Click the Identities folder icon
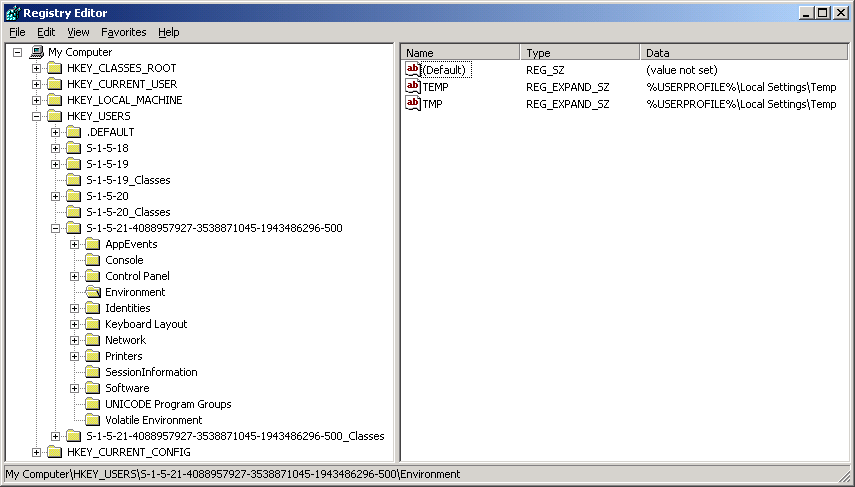The width and height of the screenshot is (855, 487). (x=93, y=308)
